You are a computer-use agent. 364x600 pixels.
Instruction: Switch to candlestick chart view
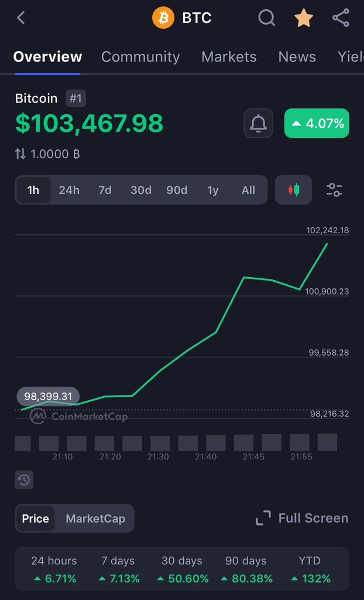click(294, 190)
